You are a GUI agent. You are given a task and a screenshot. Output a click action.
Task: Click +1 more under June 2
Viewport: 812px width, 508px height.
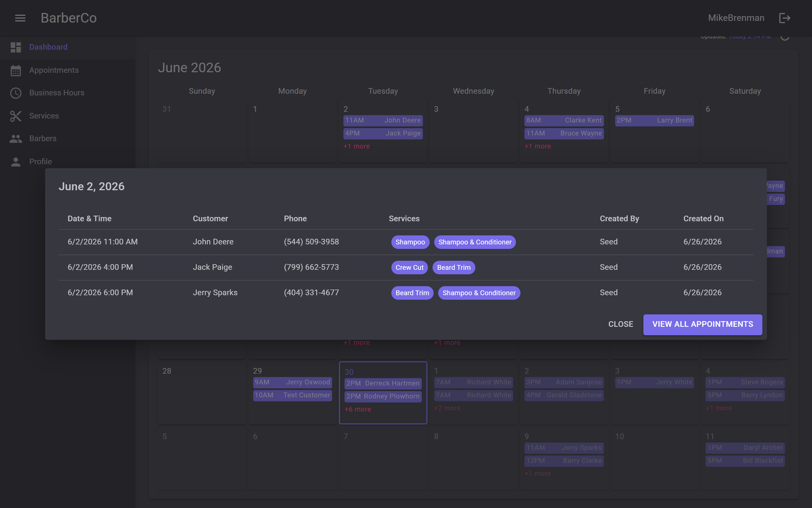click(357, 146)
